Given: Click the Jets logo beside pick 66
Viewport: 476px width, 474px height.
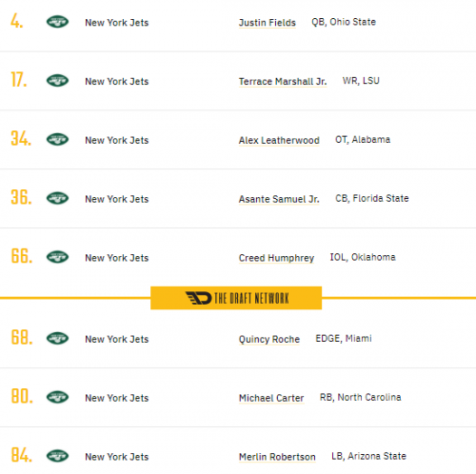Looking at the screenshot, I should pos(57,257).
